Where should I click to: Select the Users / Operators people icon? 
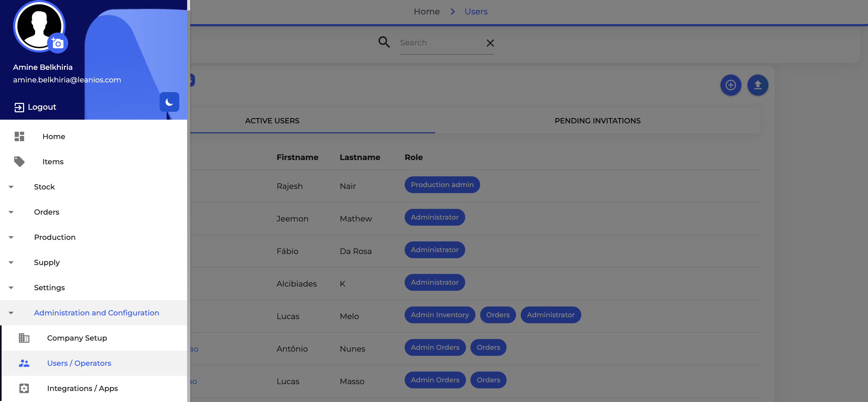tap(24, 363)
